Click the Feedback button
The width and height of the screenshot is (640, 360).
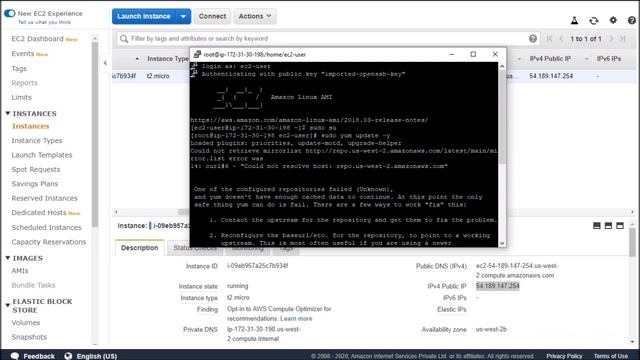click(x=33, y=356)
